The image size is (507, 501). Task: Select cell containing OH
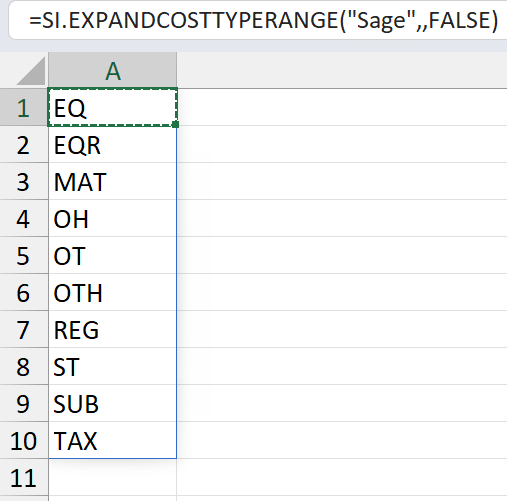click(x=113, y=219)
